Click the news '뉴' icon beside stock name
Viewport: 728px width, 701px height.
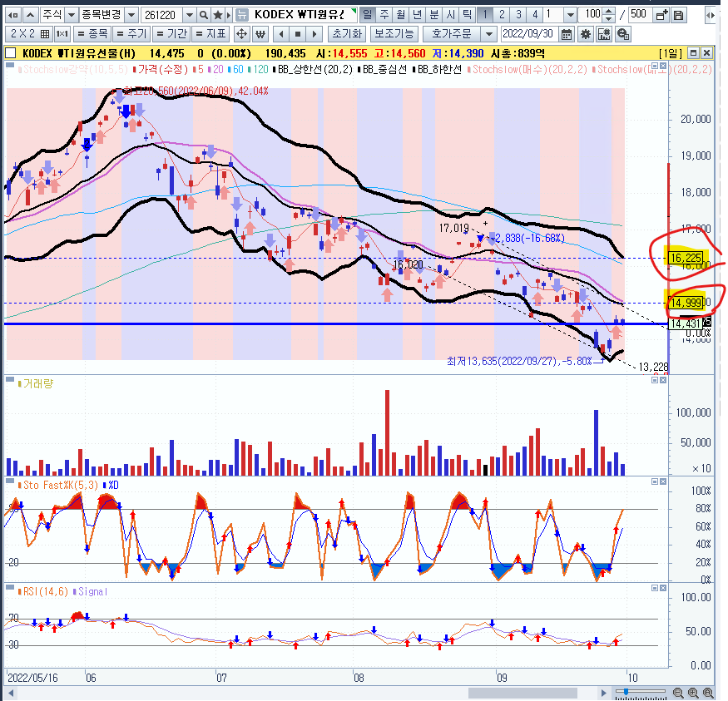241,15
